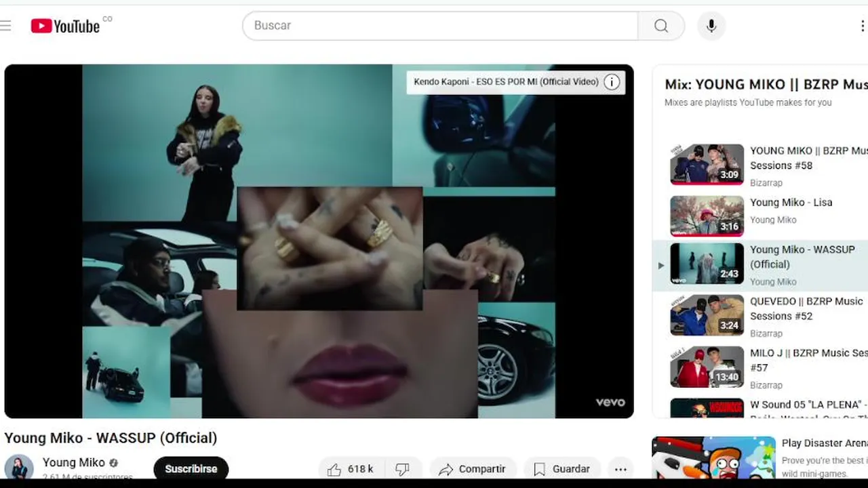
Task: Click the Mix: YOUNG MIKO playlist title
Action: tap(766, 85)
